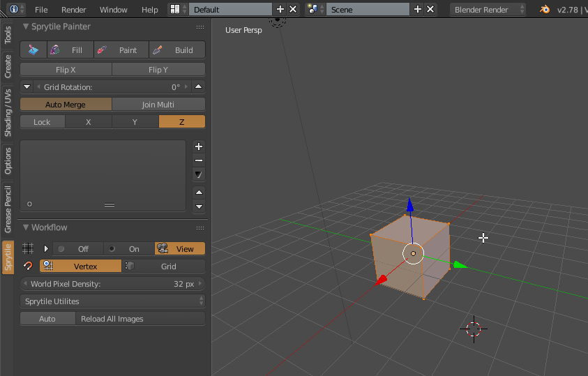Click the Default screen layout name field
Viewport: 588px width, 376px height.
tap(230, 9)
